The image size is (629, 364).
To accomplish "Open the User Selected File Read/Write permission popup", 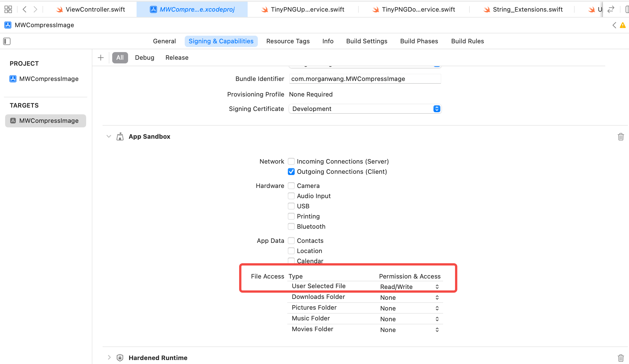I will point(409,287).
